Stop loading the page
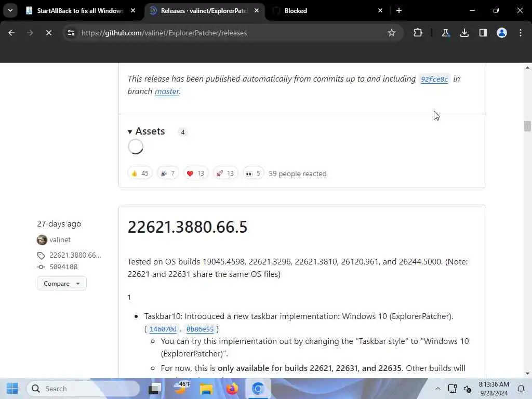Screen dimensions: 532x399 point(48,33)
